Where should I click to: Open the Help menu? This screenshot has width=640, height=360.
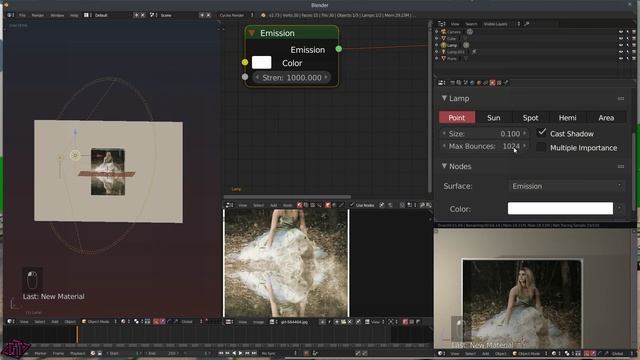[74, 15]
